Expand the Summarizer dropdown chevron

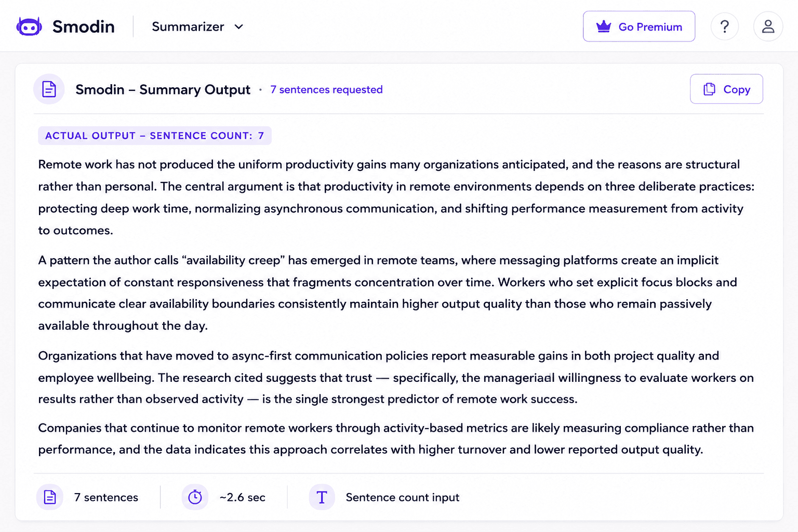pos(238,26)
